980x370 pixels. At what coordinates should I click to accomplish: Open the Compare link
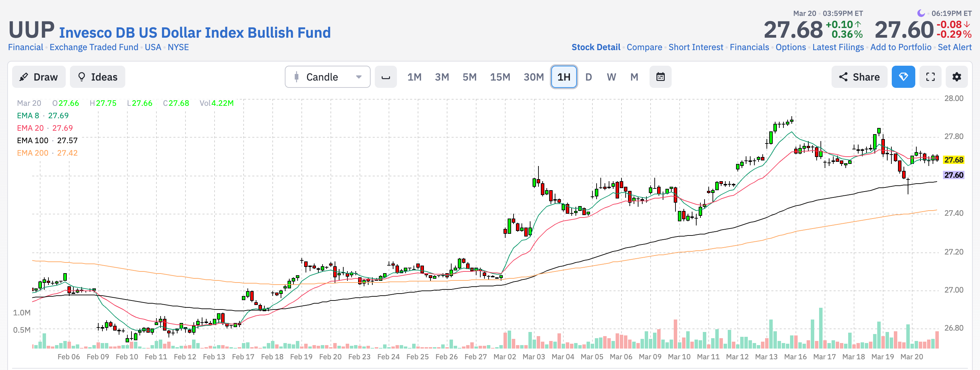[644, 47]
